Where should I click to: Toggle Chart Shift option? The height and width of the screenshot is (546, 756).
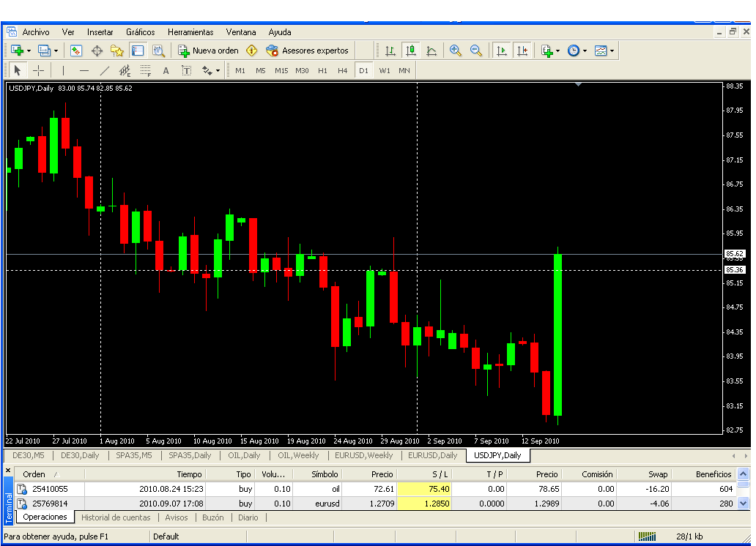[x=522, y=51]
